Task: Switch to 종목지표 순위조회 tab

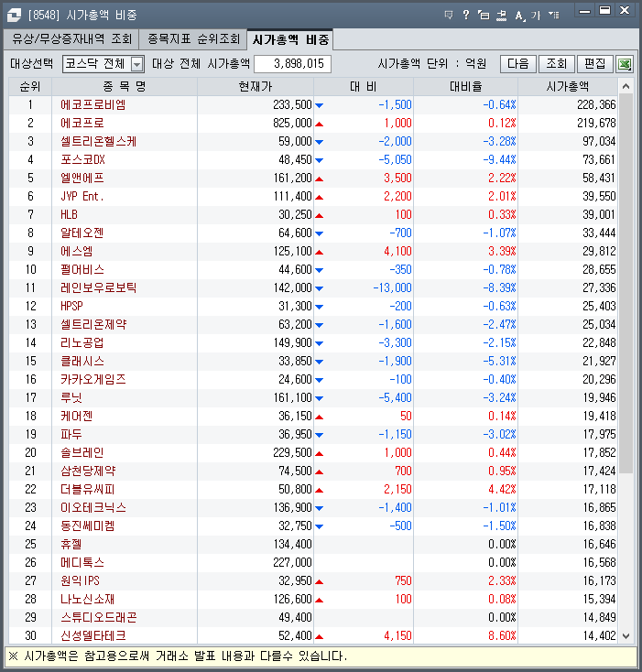Action: point(194,39)
